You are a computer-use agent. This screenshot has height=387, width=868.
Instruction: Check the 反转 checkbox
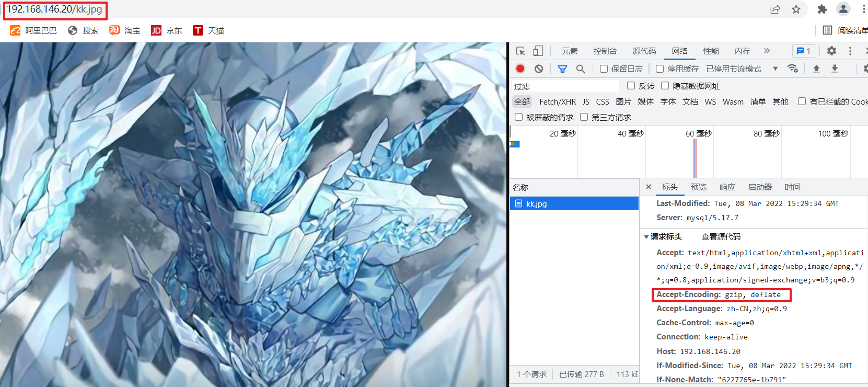click(x=631, y=85)
